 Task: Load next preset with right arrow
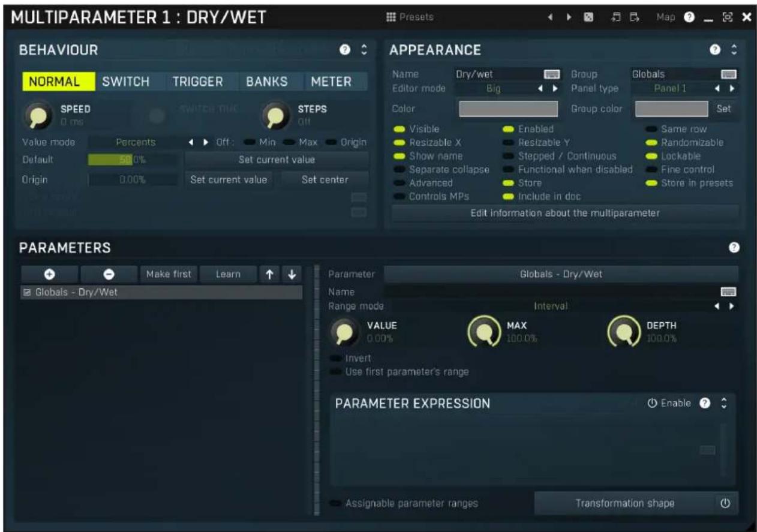568,18
